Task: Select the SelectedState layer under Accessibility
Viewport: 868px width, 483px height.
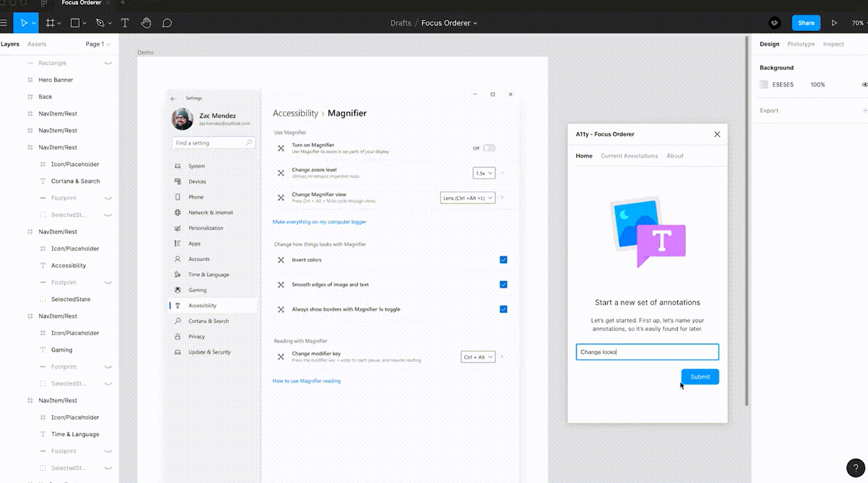Action: (70, 300)
